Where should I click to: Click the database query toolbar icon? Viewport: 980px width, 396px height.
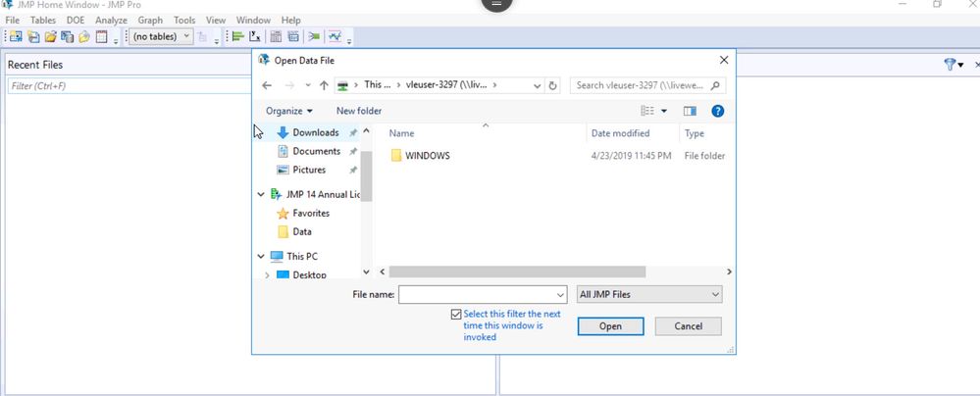pos(68,37)
